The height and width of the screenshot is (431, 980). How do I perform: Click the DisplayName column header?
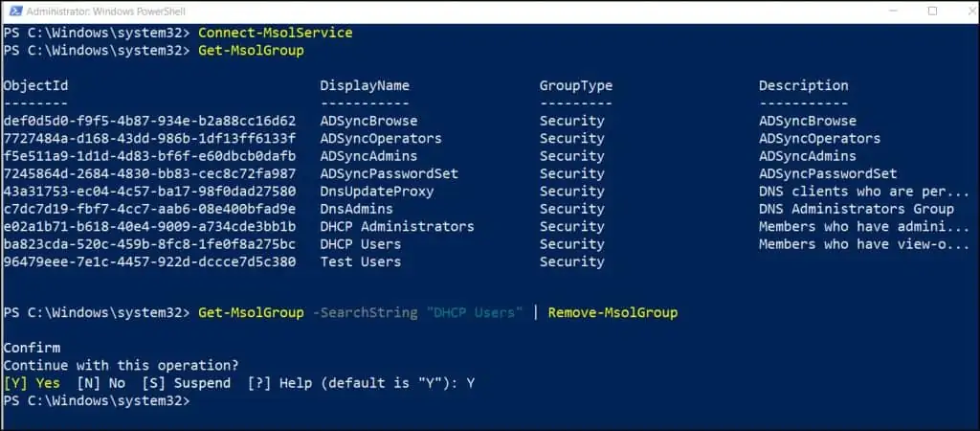coord(365,85)
